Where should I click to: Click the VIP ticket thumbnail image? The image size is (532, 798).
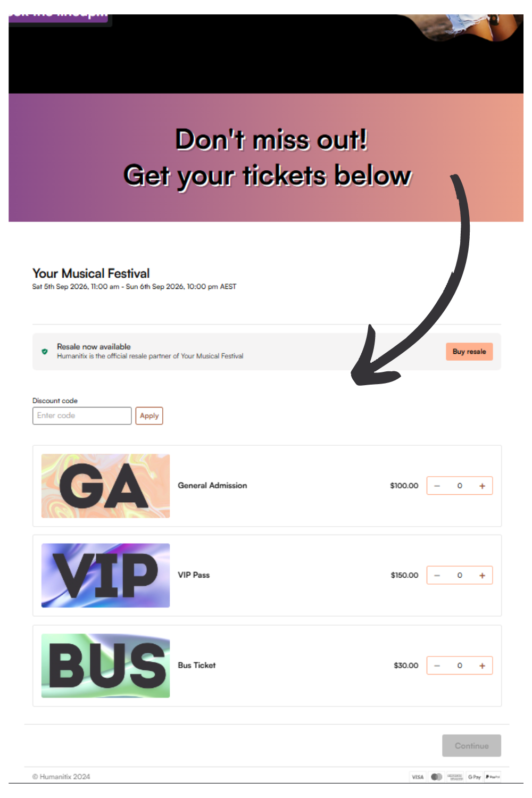105,575
